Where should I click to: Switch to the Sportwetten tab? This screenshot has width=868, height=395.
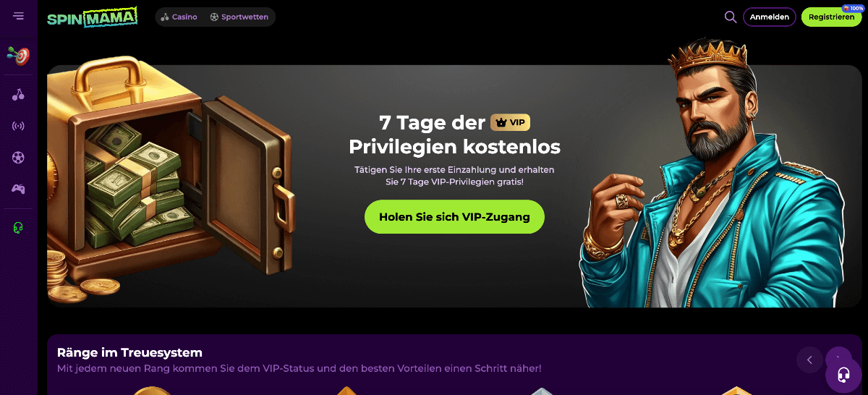pos(239,17)
